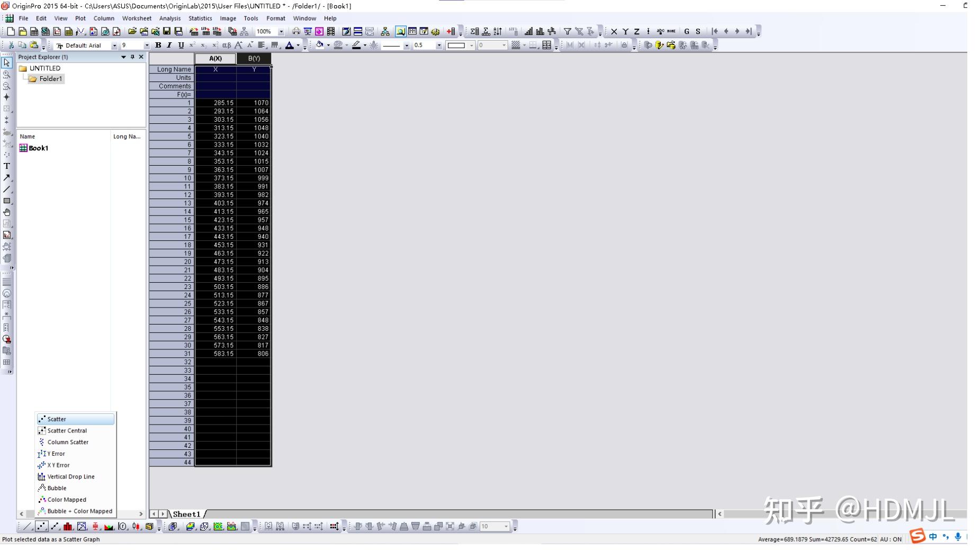Open the File menu
The width and height of the screenshot is (980, 550).
[23, 19]
